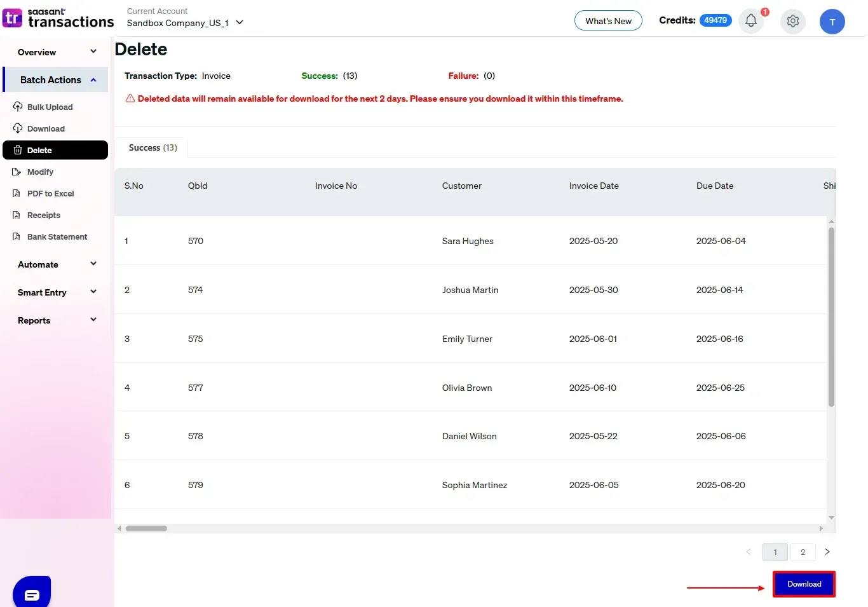Select customer Sara Hughes cell
This screenshot has height=607, width=868.
(468, 241)
